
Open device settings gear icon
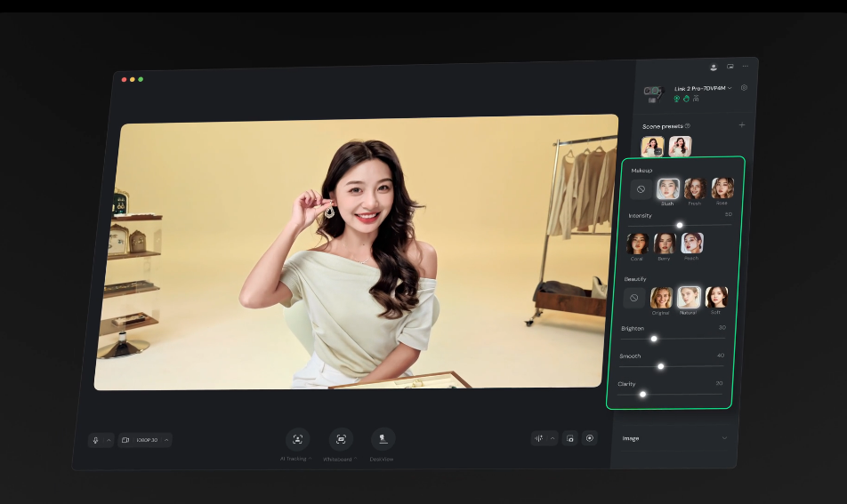click(x=744, y=88)
